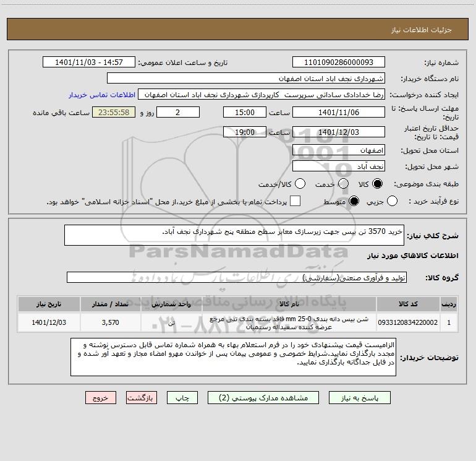The image size is (476, 461).
Task: Click the شماره نیاز number field
Action: [x=339, y=62]
